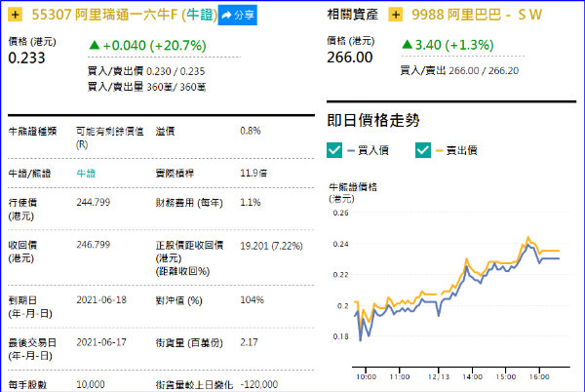Select the 街貨量 (百萬份) label
Screen dimensions: 585x392
pyautogui.click(x=189, y=343)
